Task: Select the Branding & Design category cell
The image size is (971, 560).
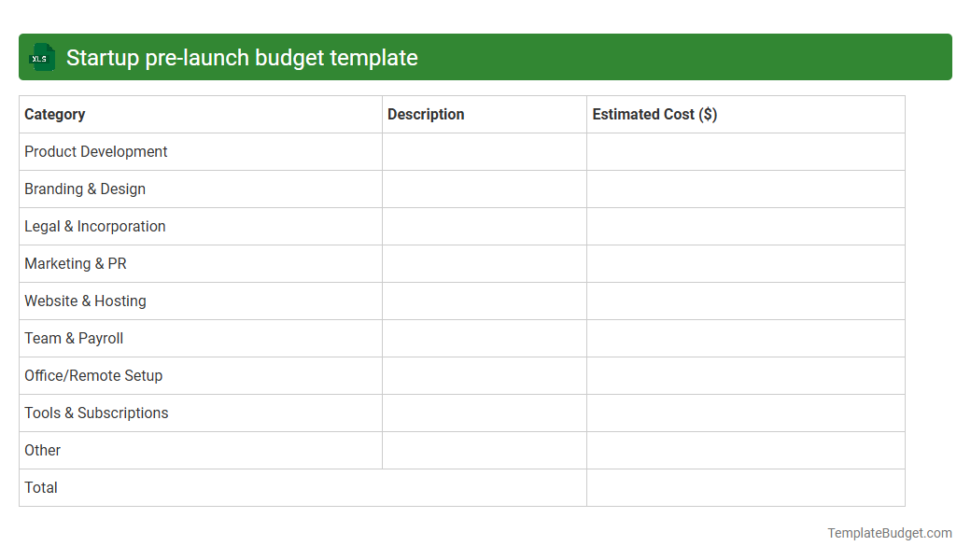Action: [x=85, y=189]
